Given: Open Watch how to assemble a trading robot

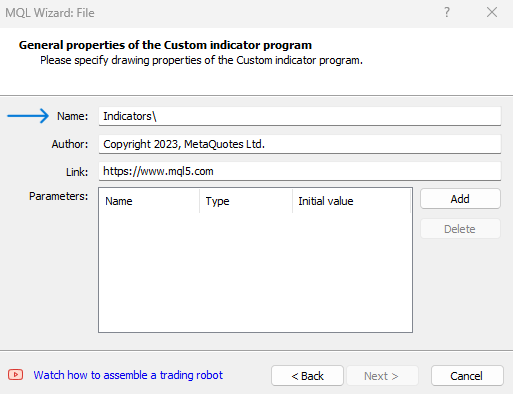Looking at the screenshot, I should [x=128, y=375].
